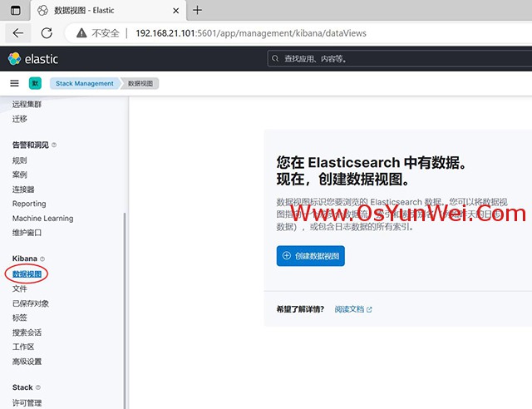532x409 pixels.
Task: Open the tab actions icon in browser corner
Action: click(x=15, y=11)
